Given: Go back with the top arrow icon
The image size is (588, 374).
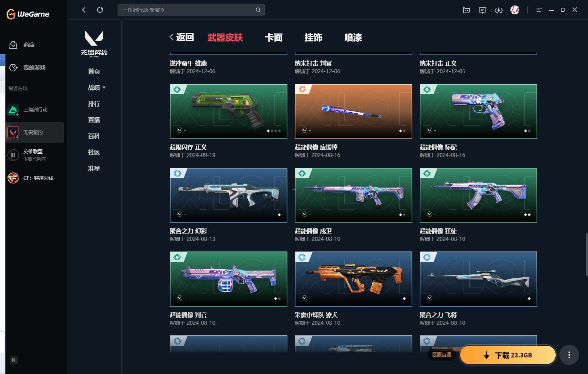Looking at the screenshot, I should tap(84, 10).
